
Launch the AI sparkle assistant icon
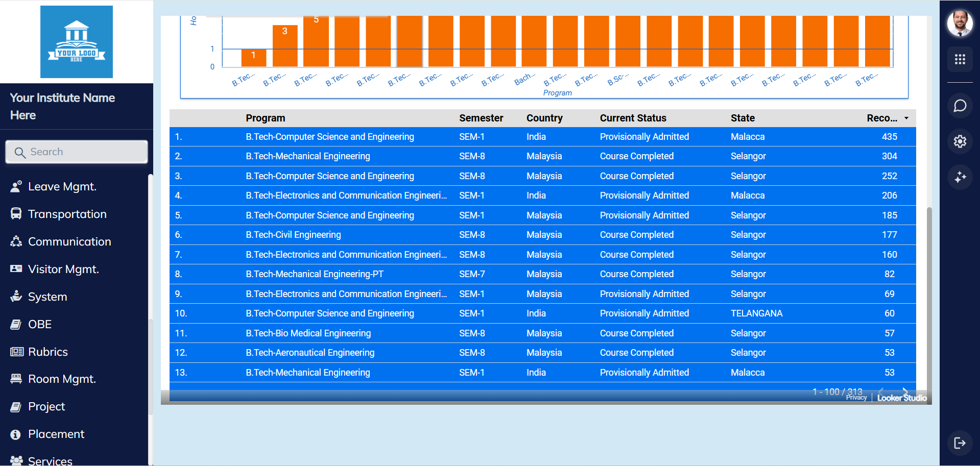[x=960, y=178]
